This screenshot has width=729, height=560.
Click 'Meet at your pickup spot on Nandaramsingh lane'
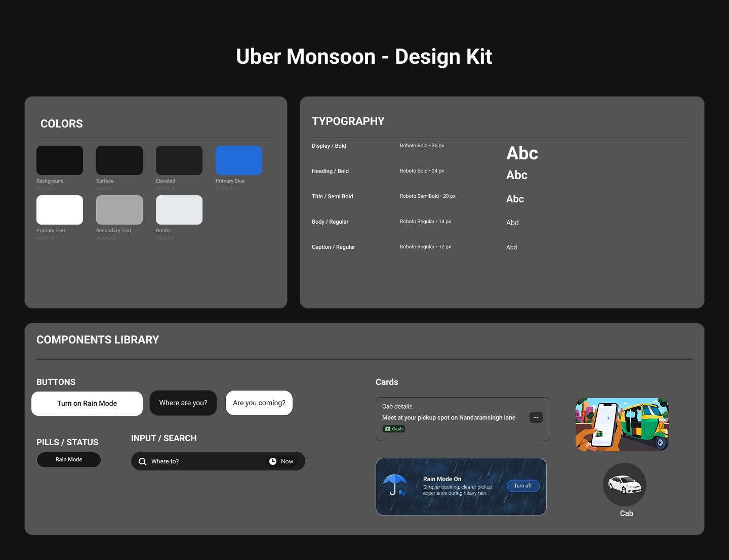click(449, 418)
